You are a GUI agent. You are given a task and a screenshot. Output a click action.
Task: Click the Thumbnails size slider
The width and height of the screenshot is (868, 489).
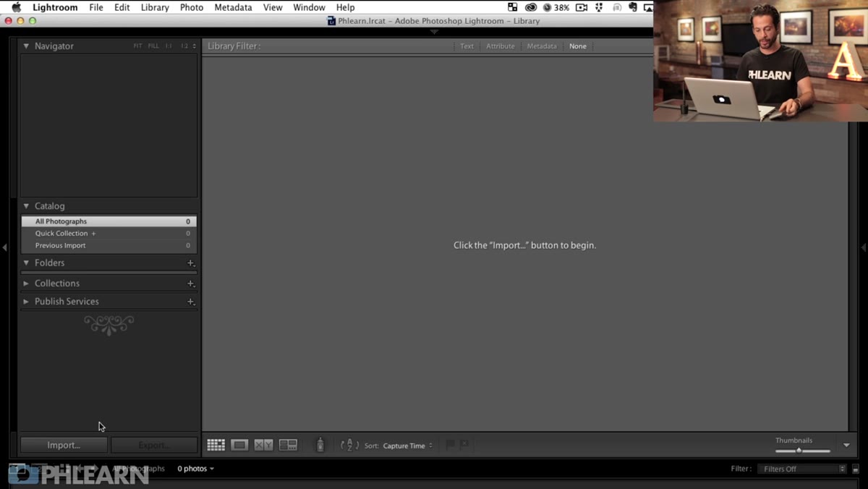(x=803, y=451)
